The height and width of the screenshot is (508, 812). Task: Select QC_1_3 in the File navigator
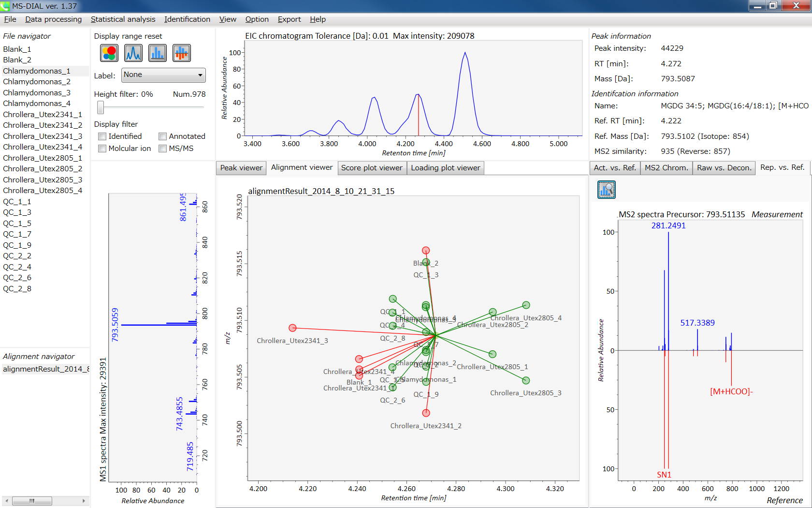point(17,212)
